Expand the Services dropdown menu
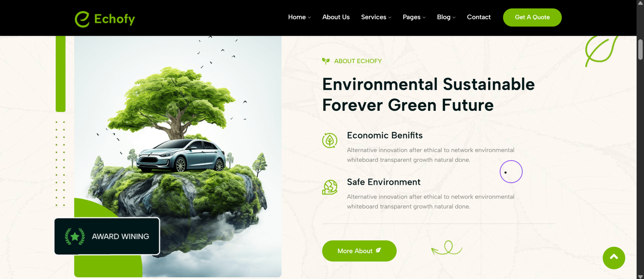Image resolution: width=644 pixels, height=279 pixels. (x=376, y=17)
